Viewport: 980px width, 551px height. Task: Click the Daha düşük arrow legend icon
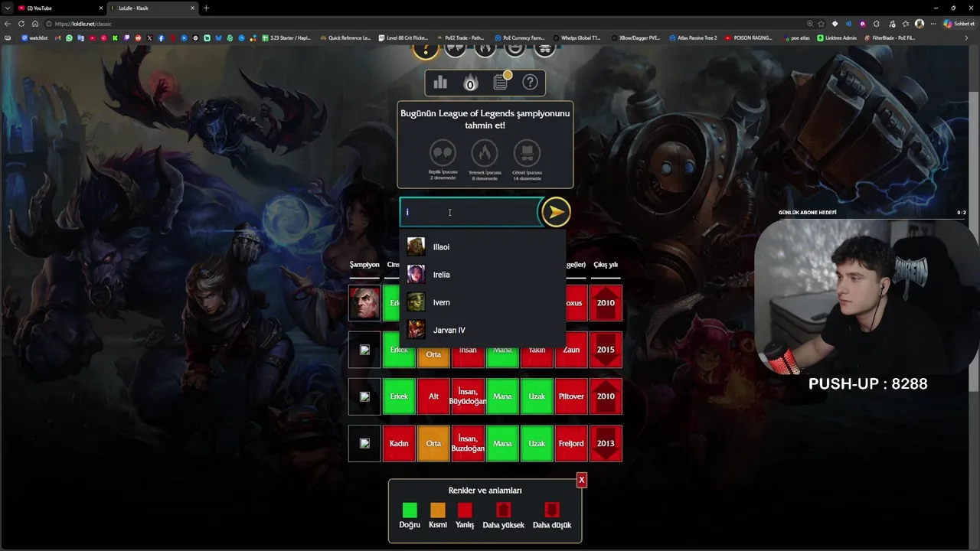tap(552, 510)
